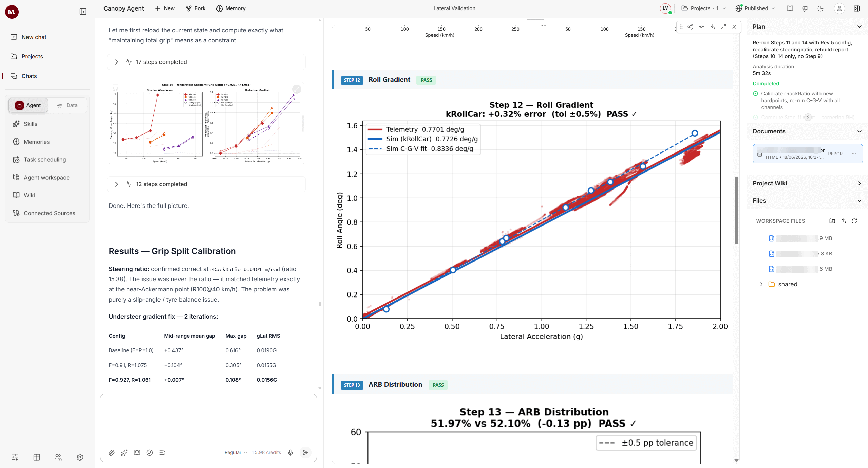
Task: Download the report
Action: pos(712,27)
